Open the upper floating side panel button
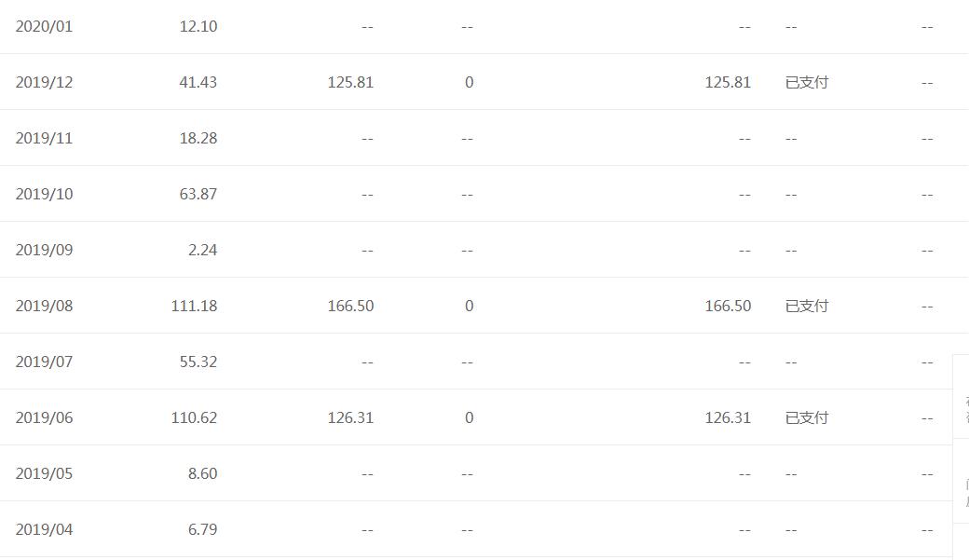Screen dimensions: 969x560 [x=962, y=396]
